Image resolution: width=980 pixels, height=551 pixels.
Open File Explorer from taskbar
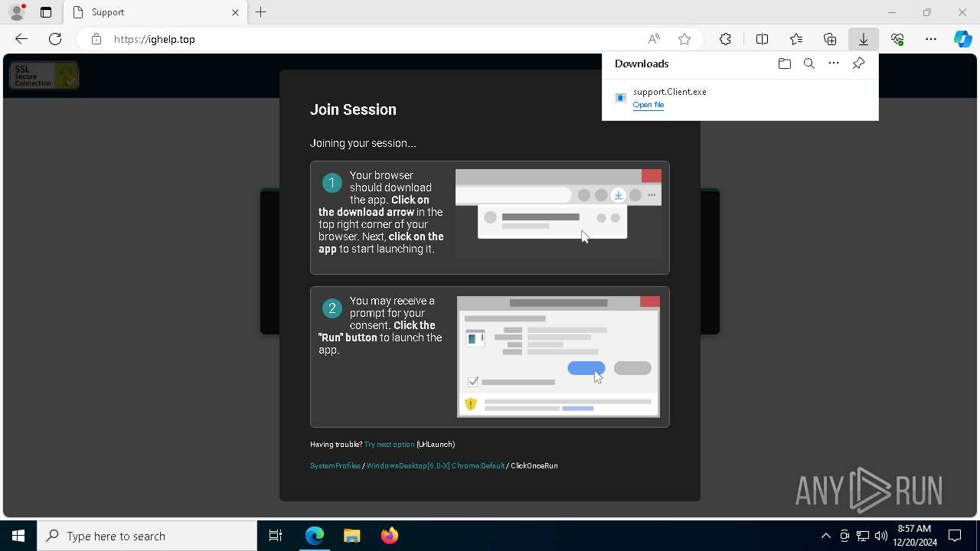(x=351, y=536)
